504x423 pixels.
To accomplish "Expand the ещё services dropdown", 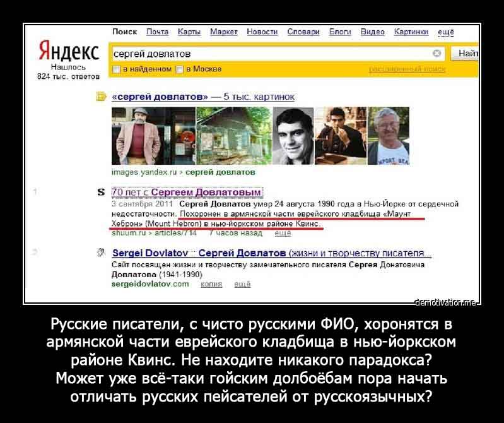I will 446,32.
